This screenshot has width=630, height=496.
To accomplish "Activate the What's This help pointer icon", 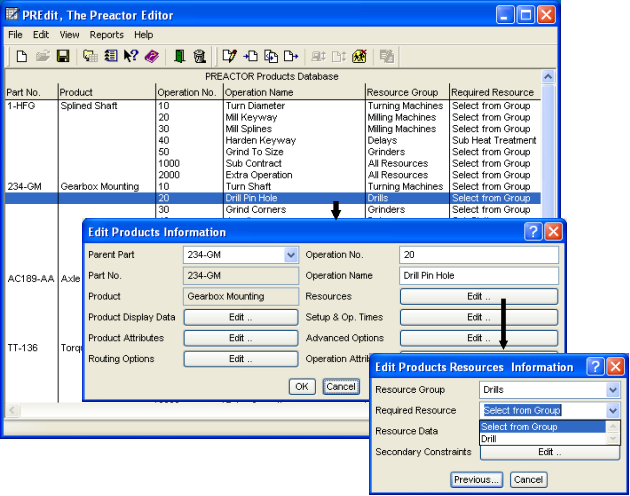I will (131, 56).
